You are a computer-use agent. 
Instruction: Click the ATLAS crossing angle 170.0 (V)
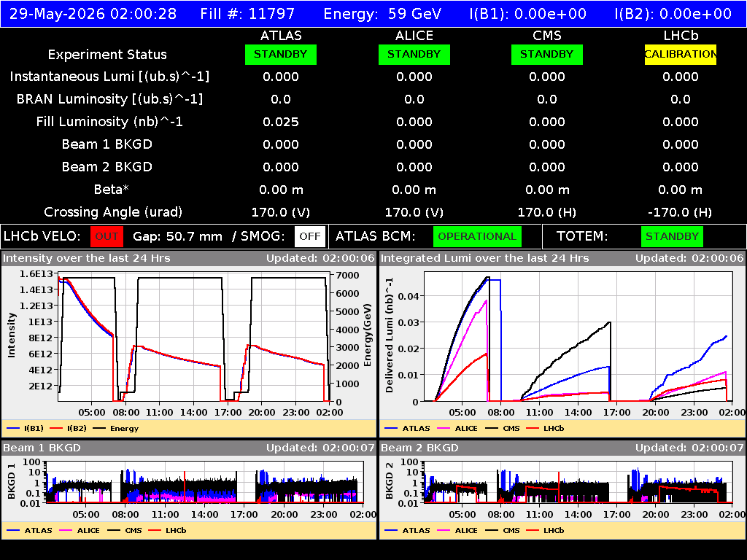coord(281,212)
